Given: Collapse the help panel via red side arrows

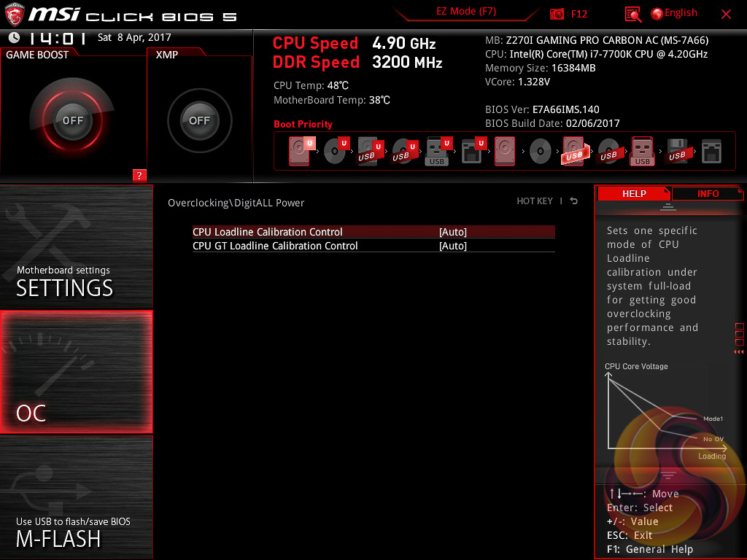Looking at the screenshot, I should tap(739, 352).
